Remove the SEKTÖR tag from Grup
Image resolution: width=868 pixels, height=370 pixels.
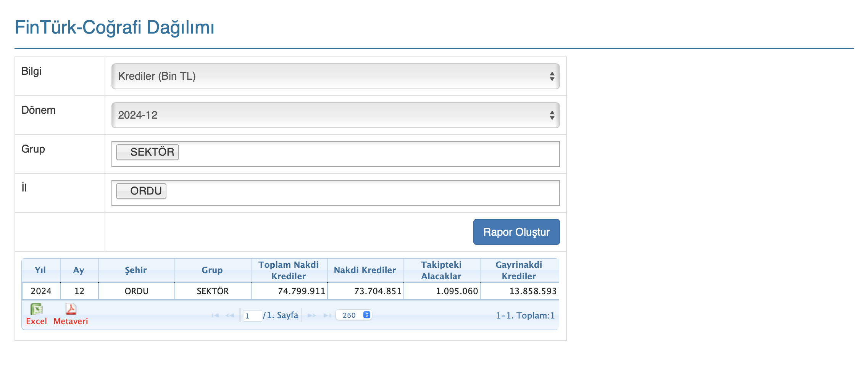[124, 152]
